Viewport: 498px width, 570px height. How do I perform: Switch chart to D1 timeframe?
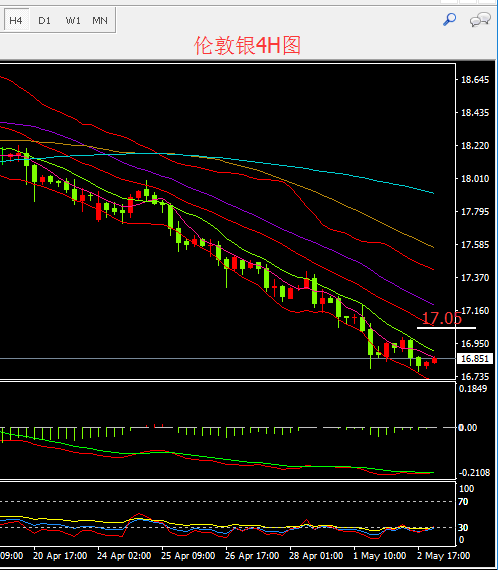(x=44, y=20)
